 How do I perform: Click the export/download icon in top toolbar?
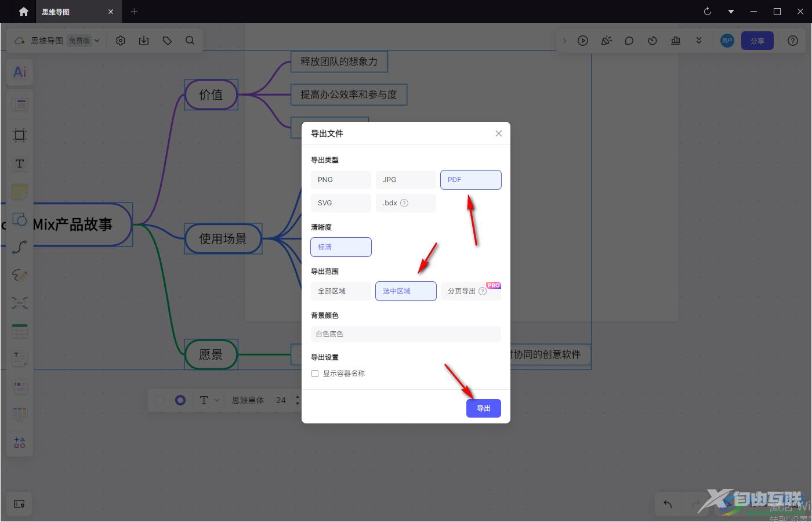coord(144,41)
